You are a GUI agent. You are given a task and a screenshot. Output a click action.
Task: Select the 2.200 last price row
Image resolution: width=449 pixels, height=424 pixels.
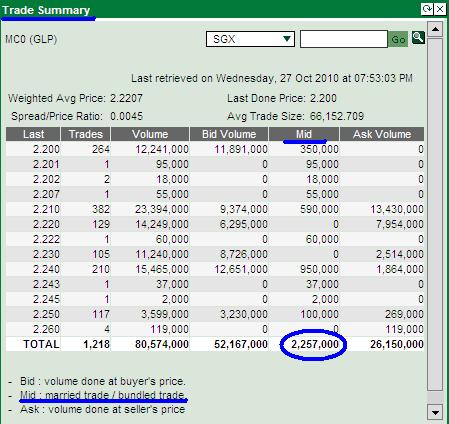coord(215,149)
